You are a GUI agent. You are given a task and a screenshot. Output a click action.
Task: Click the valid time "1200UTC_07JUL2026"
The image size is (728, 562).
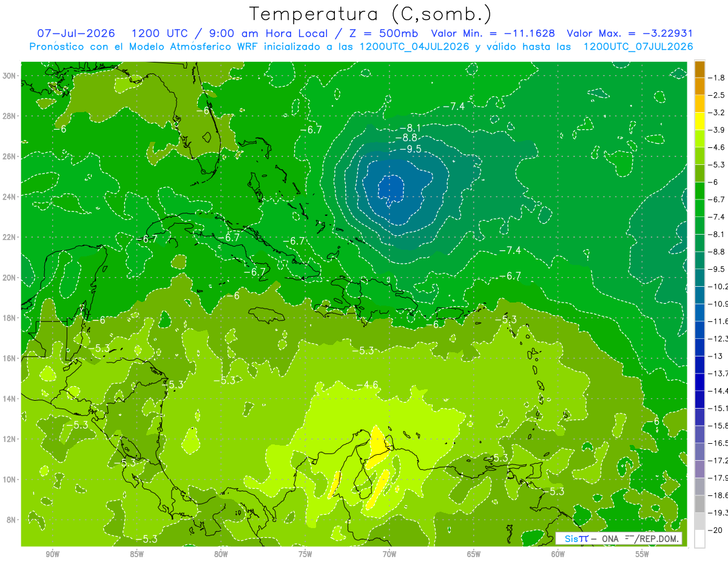(638, 47)
